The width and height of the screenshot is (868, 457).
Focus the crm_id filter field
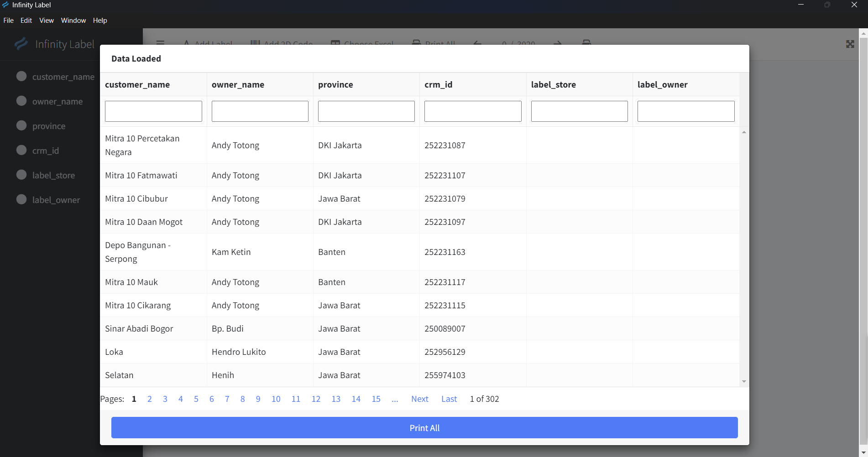473,111
